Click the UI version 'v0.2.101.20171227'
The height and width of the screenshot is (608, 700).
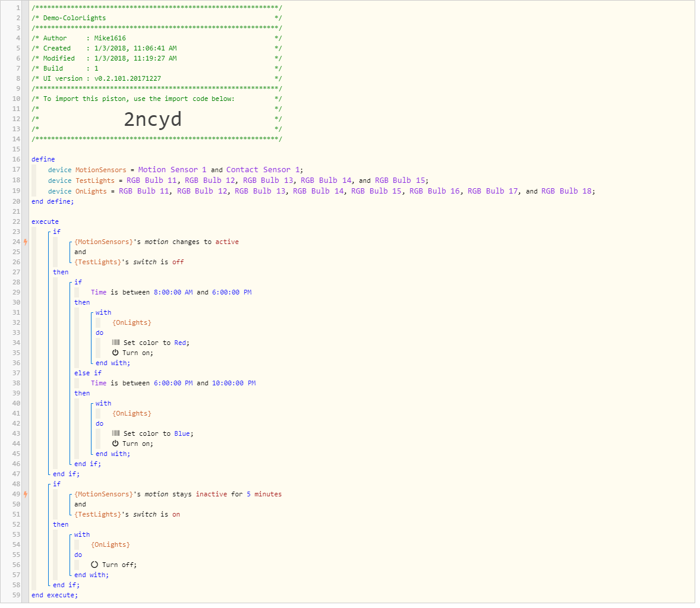(x=128, y=79)
